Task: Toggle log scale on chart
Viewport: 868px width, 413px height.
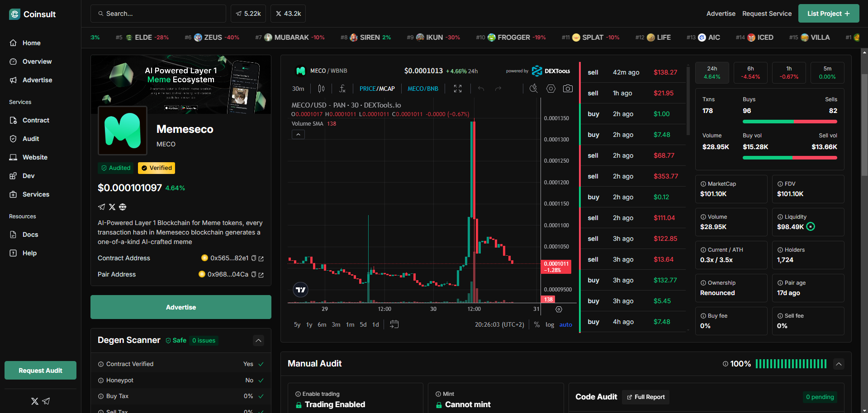Action: pyautogui.click(x=550, y=324)
